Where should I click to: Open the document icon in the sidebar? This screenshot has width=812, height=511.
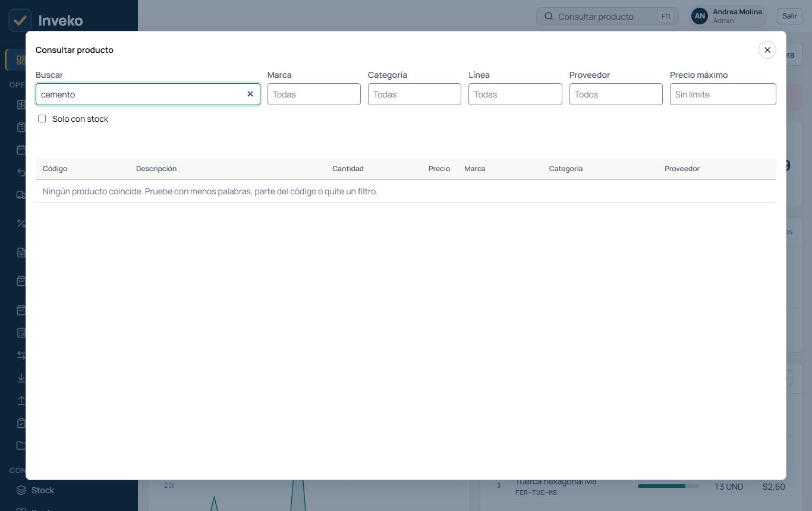21,253
